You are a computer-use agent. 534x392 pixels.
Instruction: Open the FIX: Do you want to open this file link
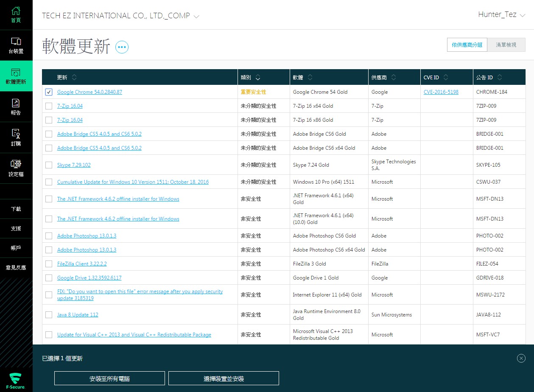click(x=140, y=295)
